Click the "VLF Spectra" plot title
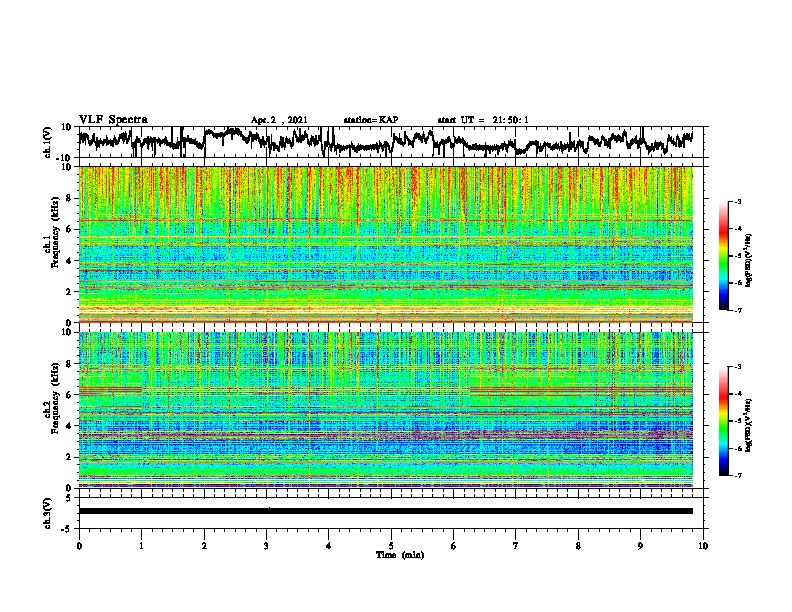792x612 pixels. pyautogui.click(x=113, y=120)
